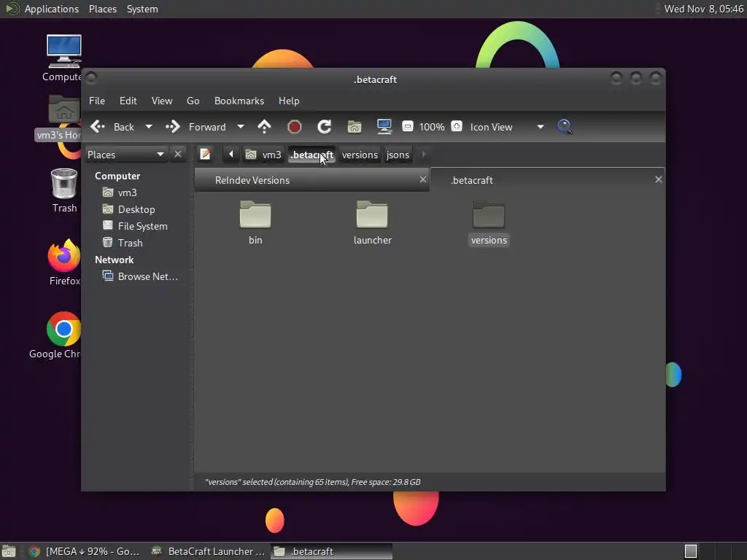This screenshot has height=560, width=747.
Task: Zoom in with the plus icon
Action: (457, 126)
